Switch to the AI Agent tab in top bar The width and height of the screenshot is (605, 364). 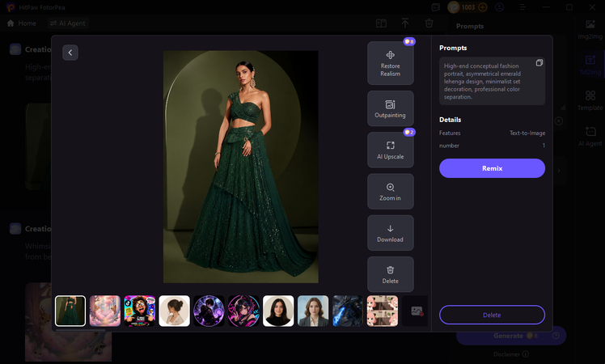tap(68, 23)
